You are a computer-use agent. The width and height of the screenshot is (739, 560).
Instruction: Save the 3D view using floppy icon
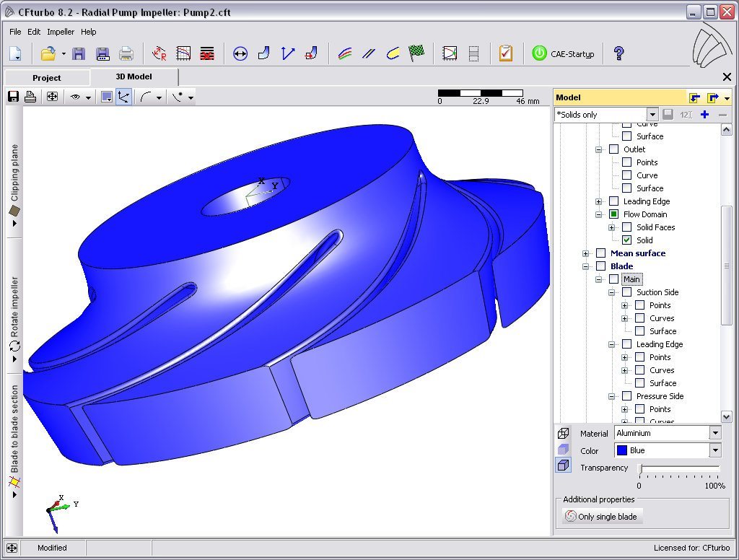tap(13, 97)
